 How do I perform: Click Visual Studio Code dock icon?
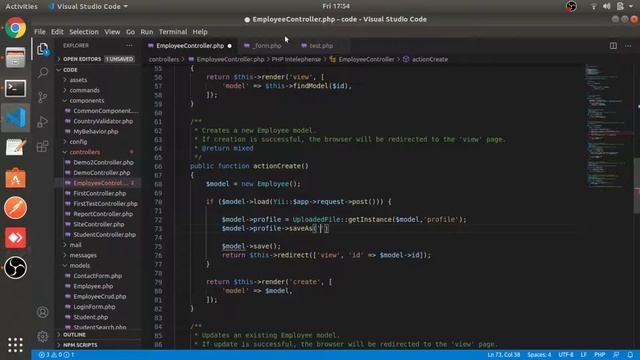click(16, 118)
